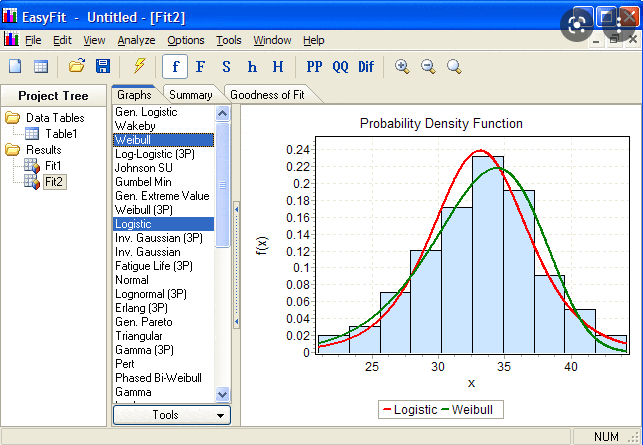Click the red Logistic legend entry

click(410, 409)
